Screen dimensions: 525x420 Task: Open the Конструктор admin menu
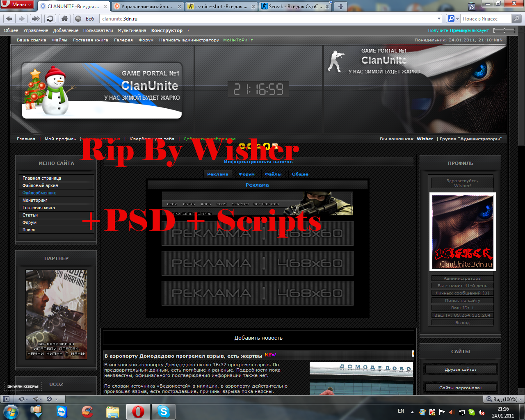point(167,30)
